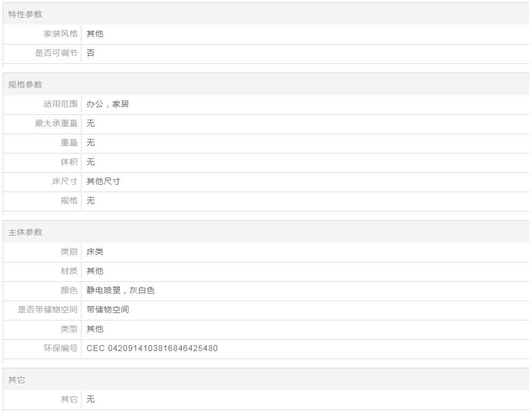The height and width of the screenshot is (416, 532).
Task: Click the 材质 row label
Action: 69,271
